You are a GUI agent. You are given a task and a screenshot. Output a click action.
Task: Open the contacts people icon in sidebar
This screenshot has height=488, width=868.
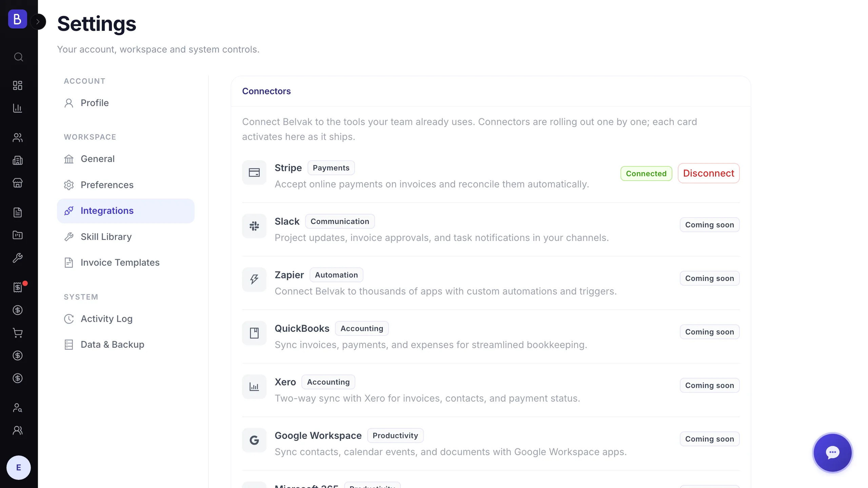tap(18, 138)
